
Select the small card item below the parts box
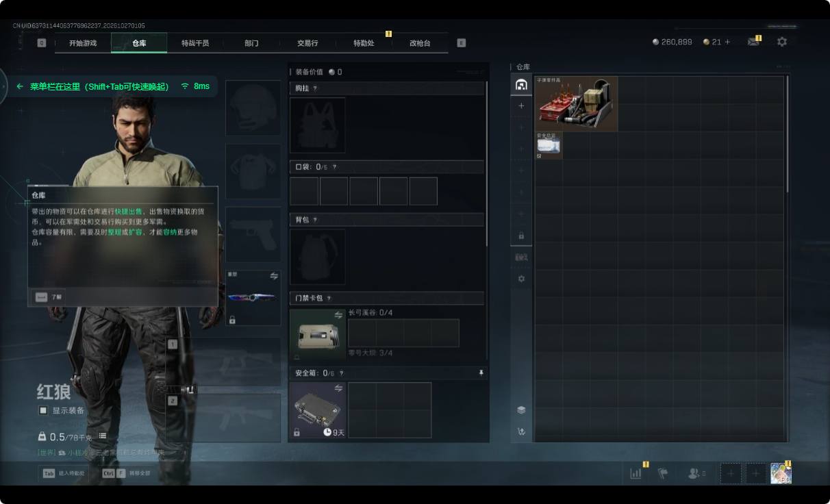[549, 146]
